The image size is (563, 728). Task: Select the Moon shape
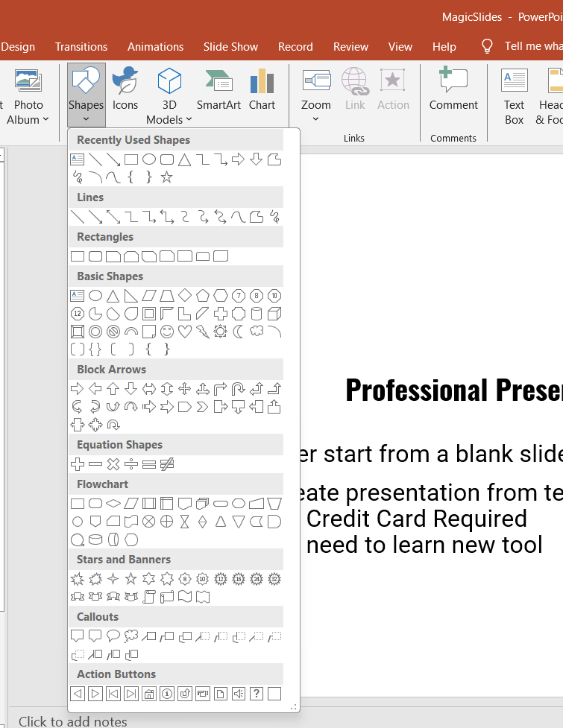click(x=239, y=332)
